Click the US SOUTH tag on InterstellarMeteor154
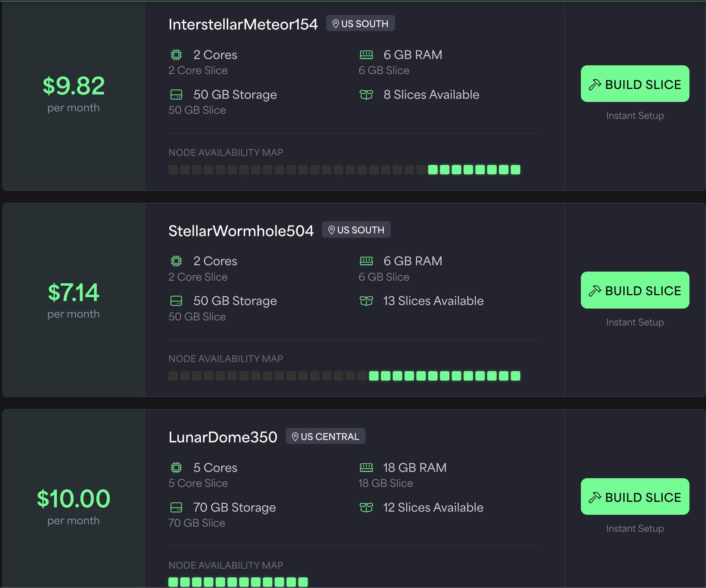Screen dimensions: 706x588 360,24
